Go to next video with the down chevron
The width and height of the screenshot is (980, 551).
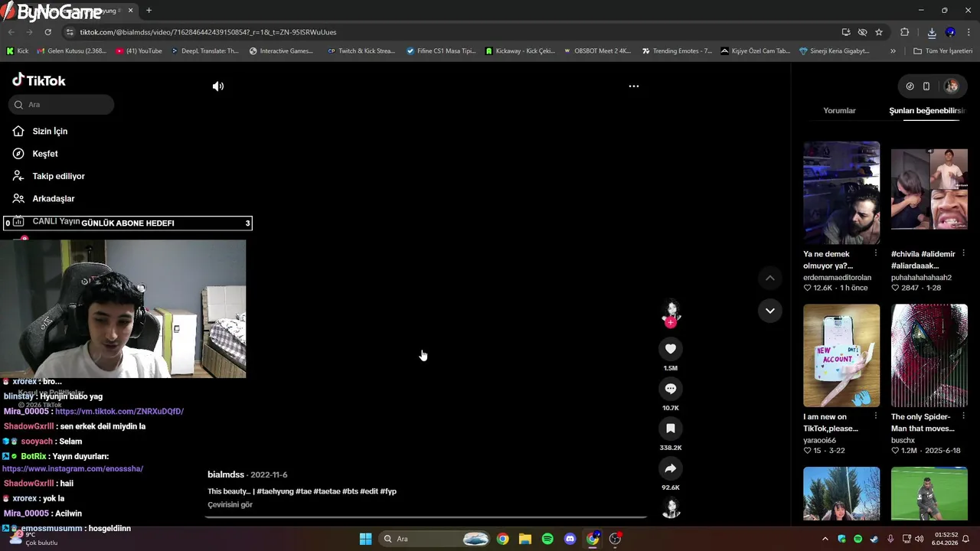(x=770, y=311)
